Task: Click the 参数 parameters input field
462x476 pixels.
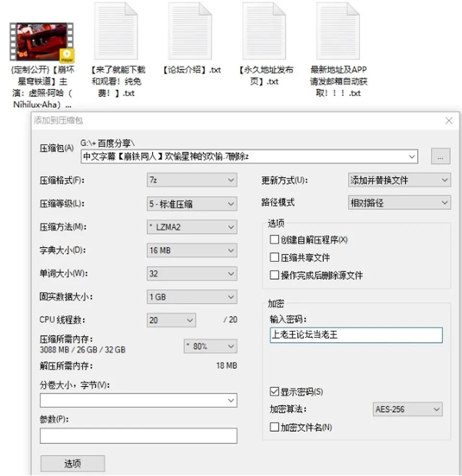Action: [139, 436]
